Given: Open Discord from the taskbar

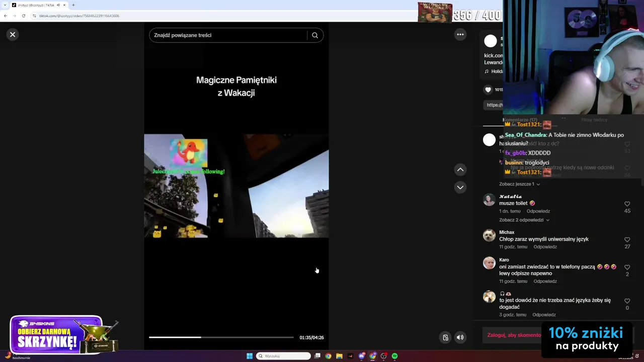Looking at the screenshot, I should [361, 356].
